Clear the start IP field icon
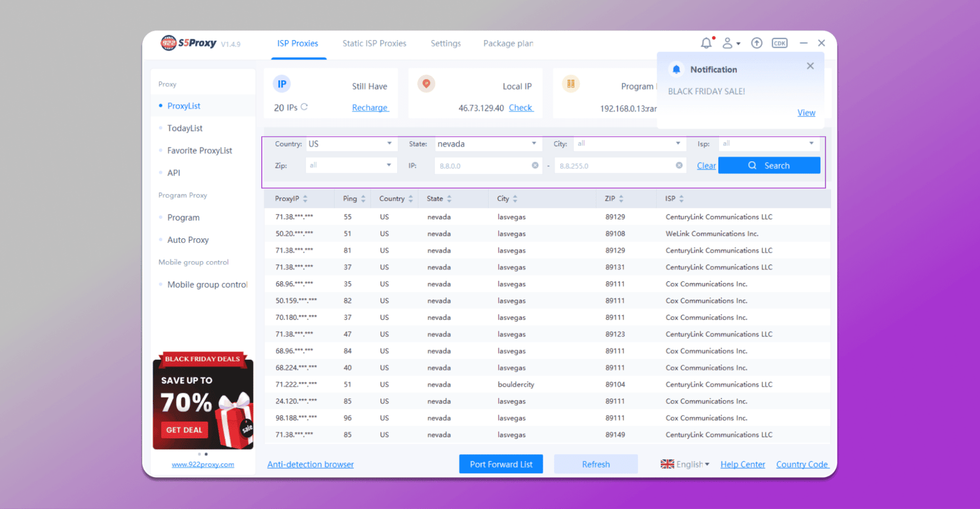980x509 pixels. coord(535,165)
